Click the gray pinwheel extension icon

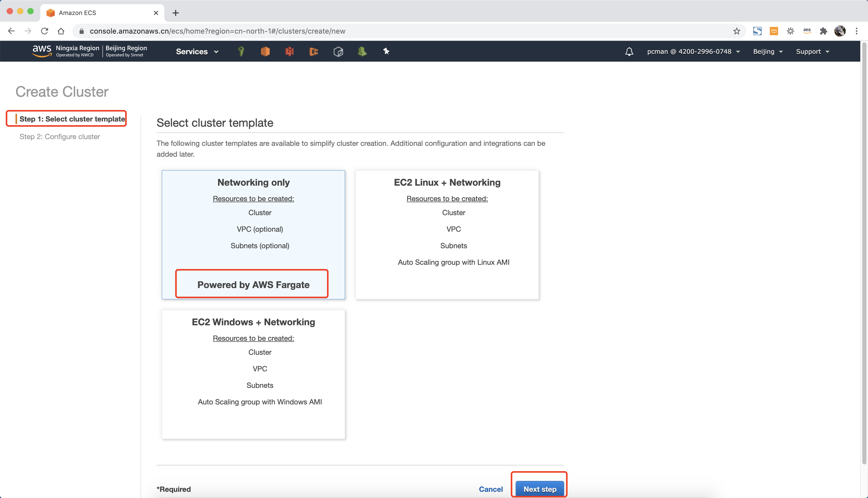791,31
